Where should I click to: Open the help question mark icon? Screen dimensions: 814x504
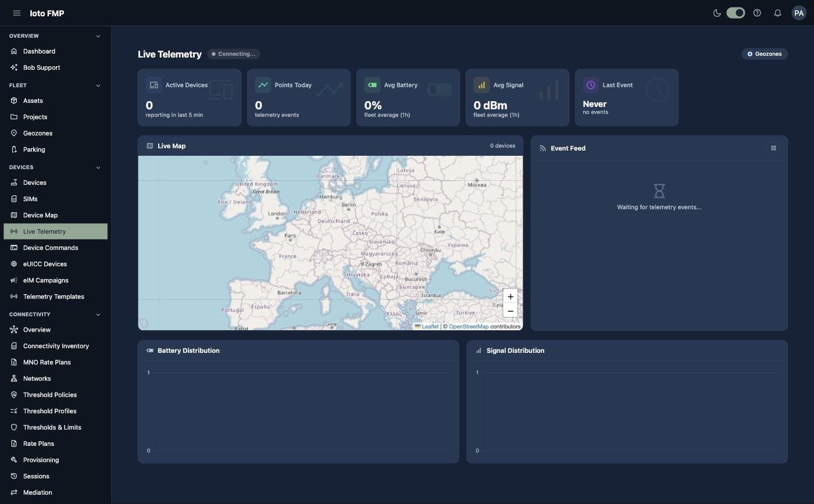click(x=757, y=13)
